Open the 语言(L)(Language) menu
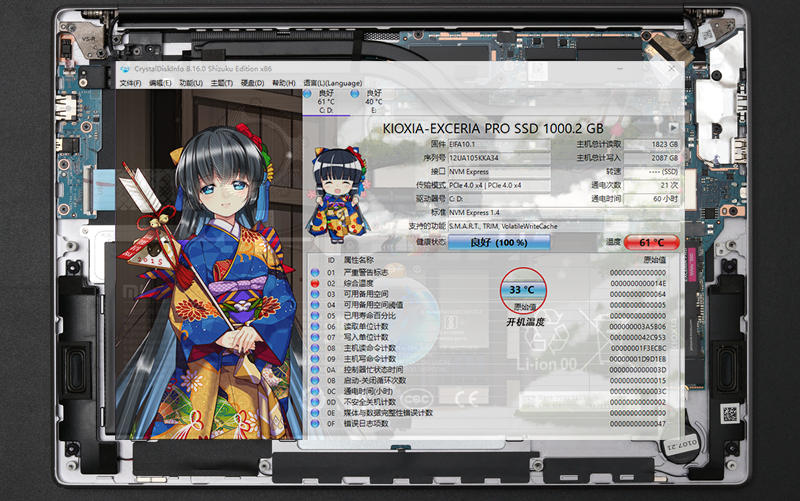 (x=333, y=83)
